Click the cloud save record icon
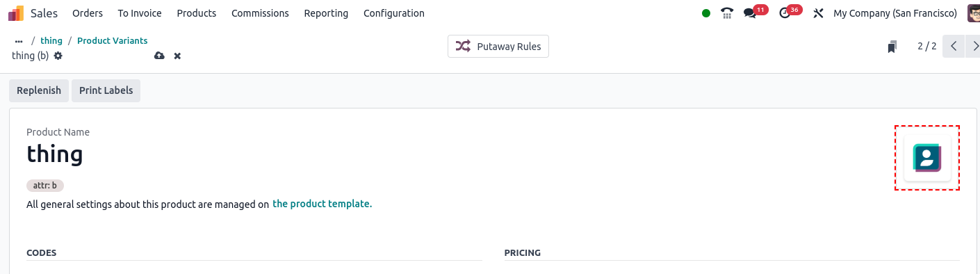The height and width of the screenshot is (274, 980). 159,56
